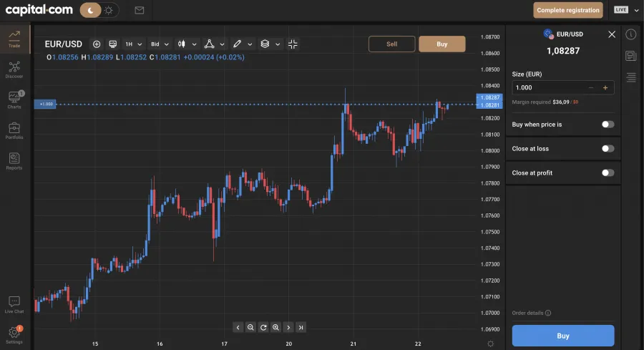
Task: Click the Sell button above chart
Action: pyautogui.click(x=392, y=44)
